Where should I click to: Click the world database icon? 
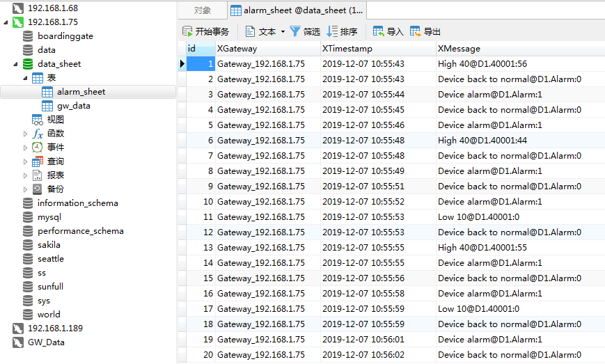[x=28, y=315]
